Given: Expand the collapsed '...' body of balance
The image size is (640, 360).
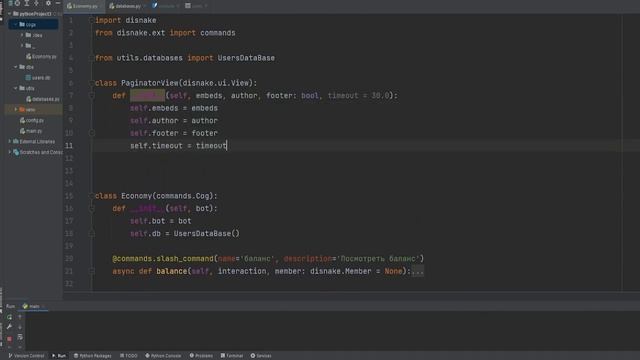Looking at the screenshot, I should pos(418,271).
